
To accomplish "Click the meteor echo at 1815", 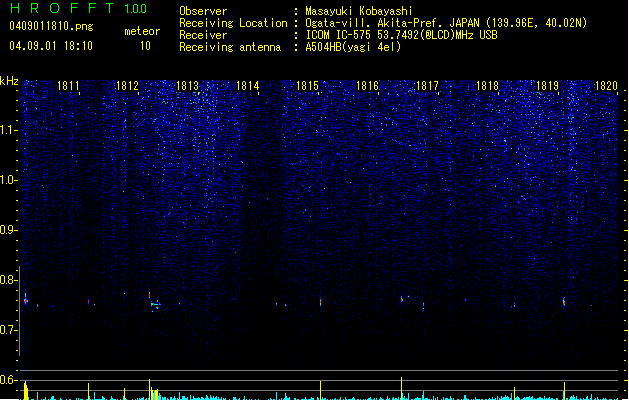I will point(321,302).
